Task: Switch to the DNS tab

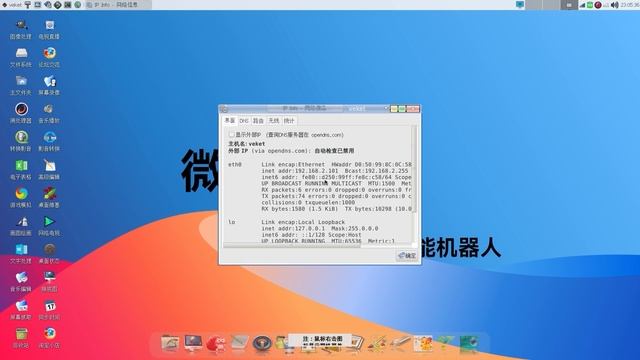Action: [244, 121]
